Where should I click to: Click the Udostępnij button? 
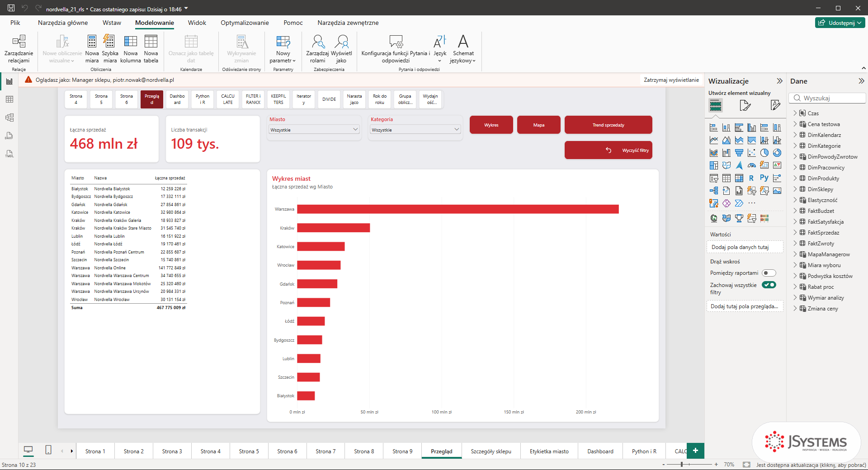(x=840, y=23)
